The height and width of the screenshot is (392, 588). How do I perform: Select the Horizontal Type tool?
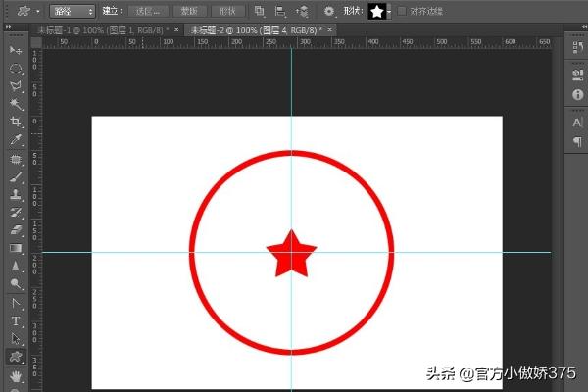[16, 321]
